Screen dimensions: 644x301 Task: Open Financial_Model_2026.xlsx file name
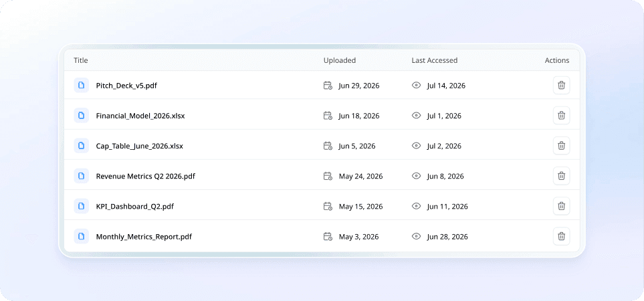point(140,116)
